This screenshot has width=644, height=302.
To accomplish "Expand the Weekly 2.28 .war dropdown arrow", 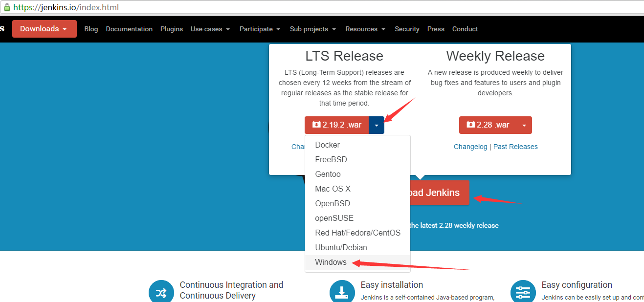I will click(524, 125).
